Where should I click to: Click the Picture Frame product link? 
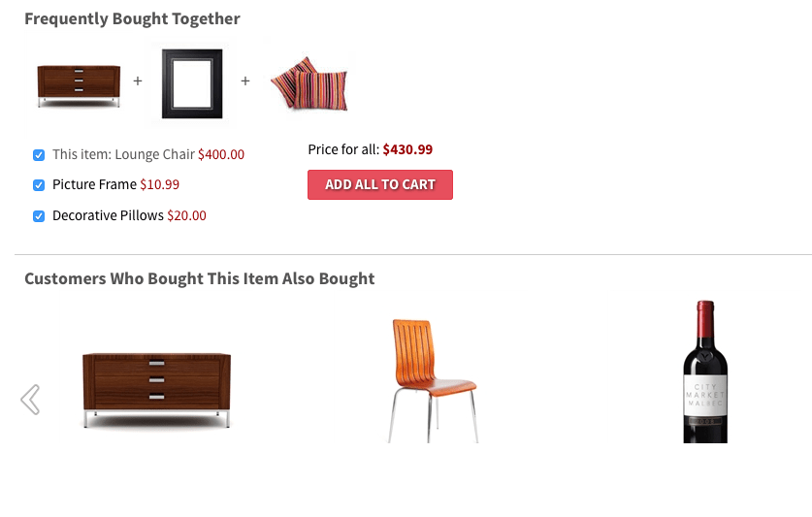pyautogui.click(x=94, y=184)
